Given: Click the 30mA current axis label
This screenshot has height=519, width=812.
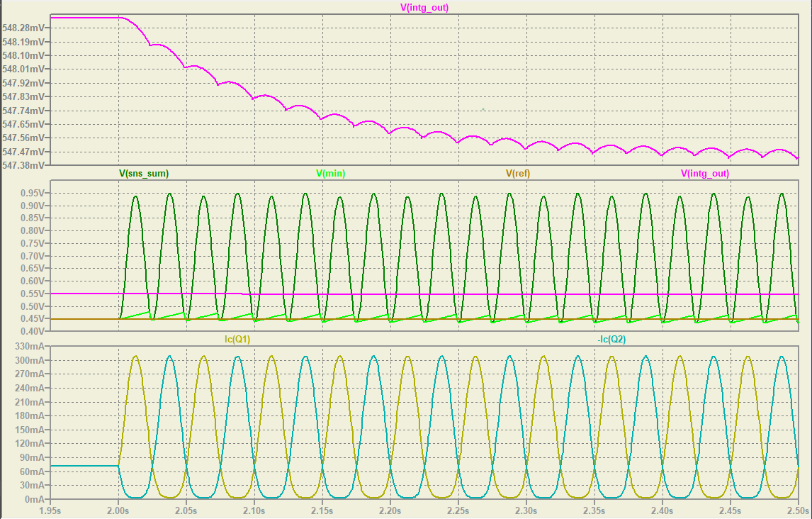Looking at the screenshot, I should click(x=33, y=486).
